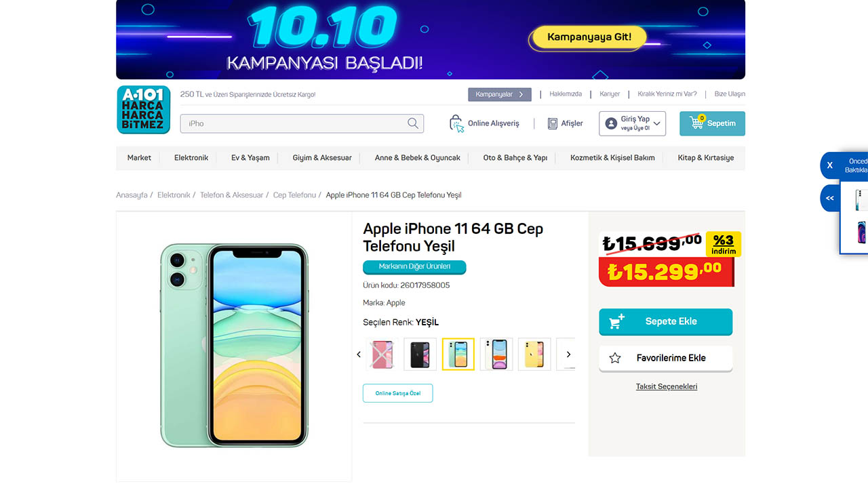
Task: Click the Online Alışveriş bag icon
Action: click(x=456, y=123)
